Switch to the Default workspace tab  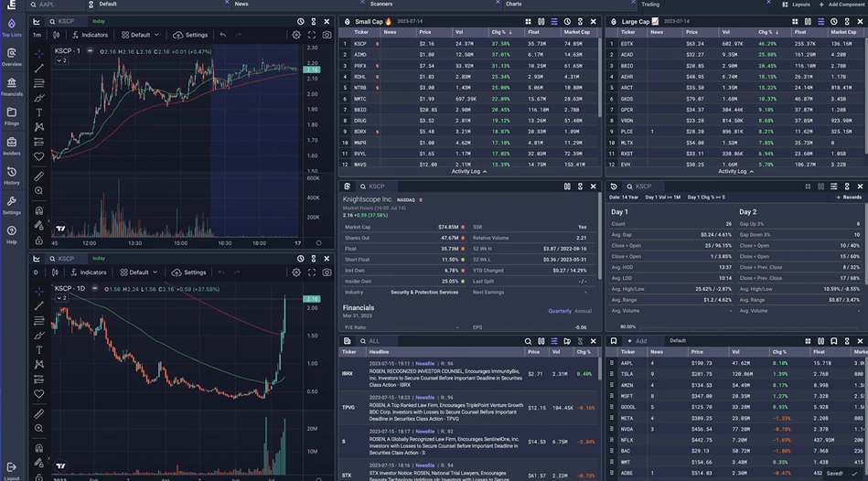click(108, 4)
